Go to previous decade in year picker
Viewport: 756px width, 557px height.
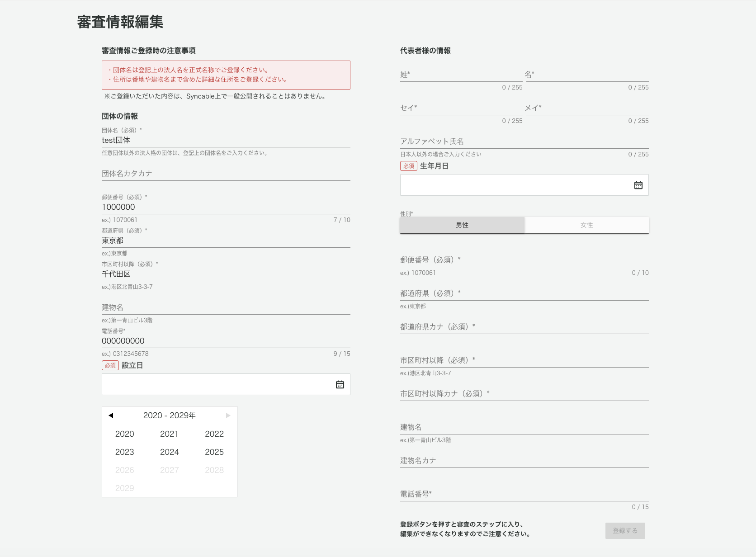(111, 415)
